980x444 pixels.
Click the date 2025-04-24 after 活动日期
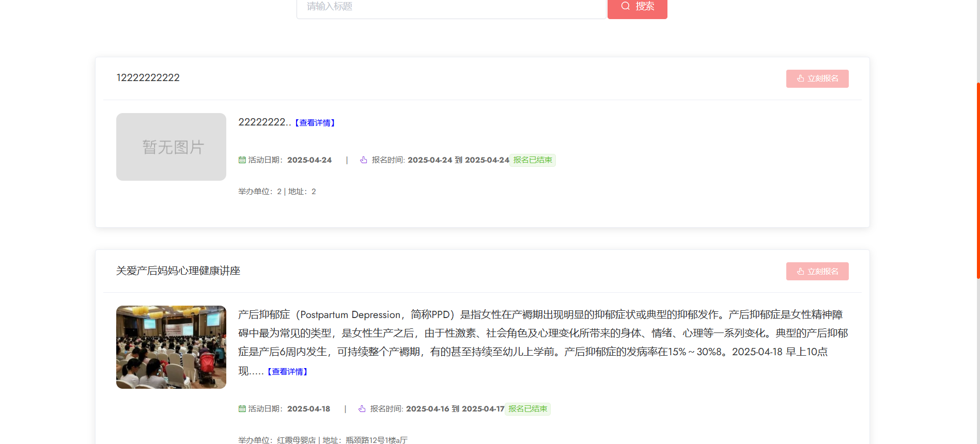309,160
